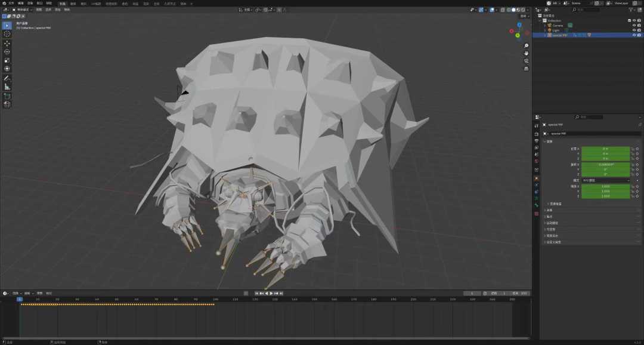Collapse the Collection tree in outliner
This screenshot has height=345, width=644.
click(540, 20)
